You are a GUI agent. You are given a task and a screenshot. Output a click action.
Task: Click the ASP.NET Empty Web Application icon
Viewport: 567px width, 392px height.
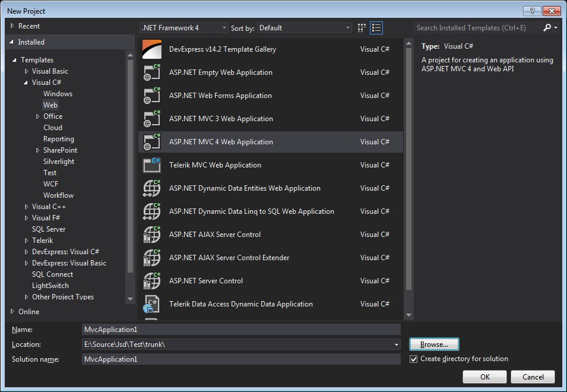(x=152, y=72)
